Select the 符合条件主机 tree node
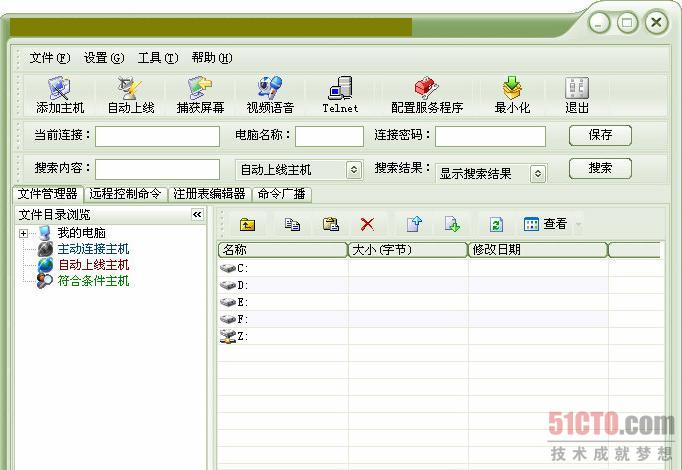Screen dimensions: 682x470 (x=93, y=281)
